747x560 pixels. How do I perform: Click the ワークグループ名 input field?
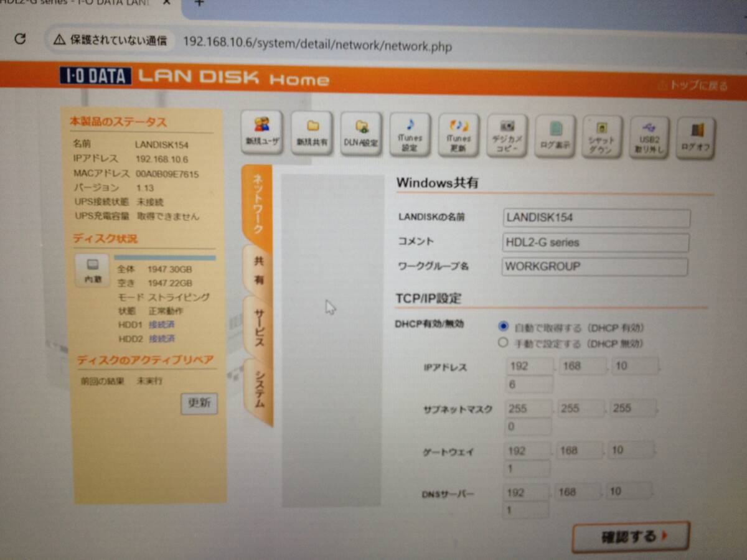click(x=594, y=267)
